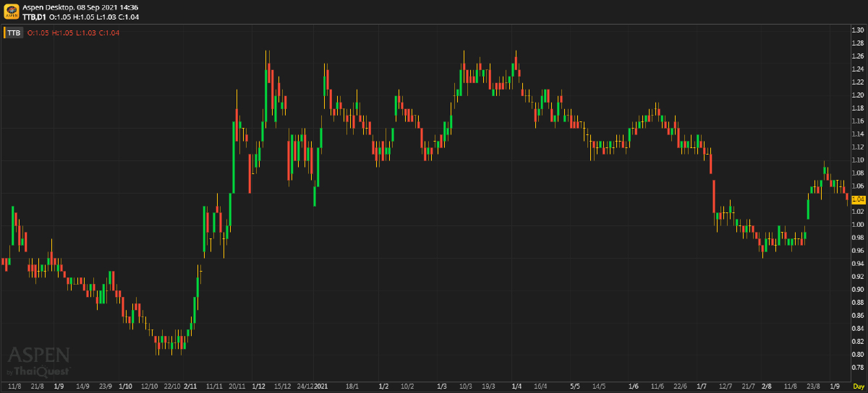Click the ASPEN by ThaiQuest watermark

tap(38, 361)
